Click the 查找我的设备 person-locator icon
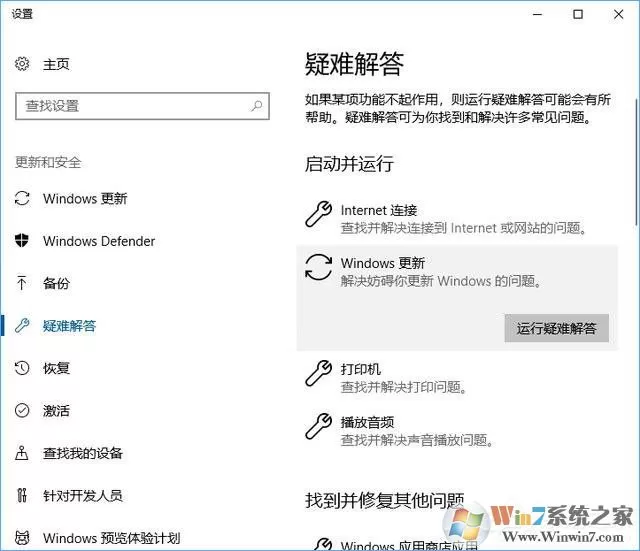Viewport: 640px width, 551px height. tap(22, 453)
